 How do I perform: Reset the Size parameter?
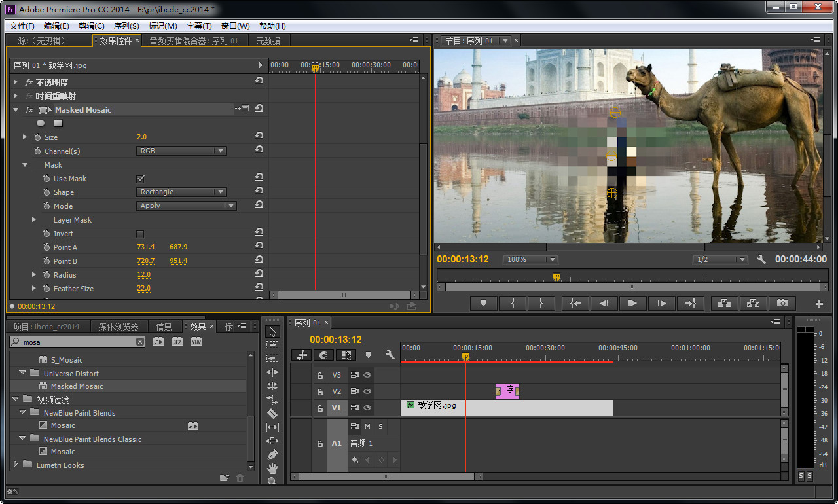(x=259, y=136)
